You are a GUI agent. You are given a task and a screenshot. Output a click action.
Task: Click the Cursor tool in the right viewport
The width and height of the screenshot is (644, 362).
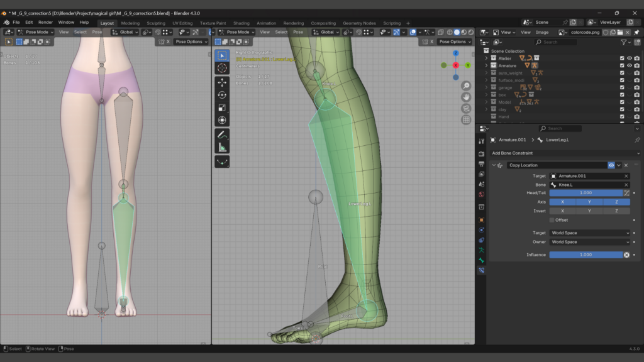coord(222,68)
